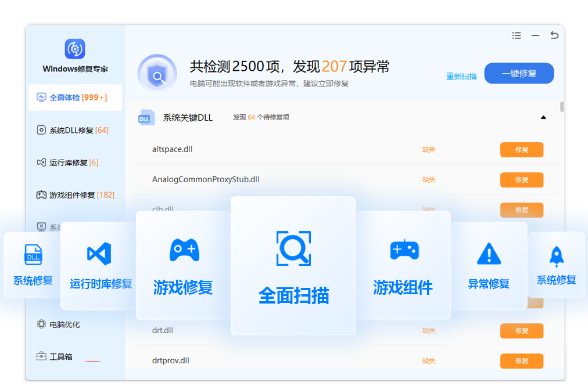Select the 运行时库修复 Visual Studio icon

pos(99,254)
